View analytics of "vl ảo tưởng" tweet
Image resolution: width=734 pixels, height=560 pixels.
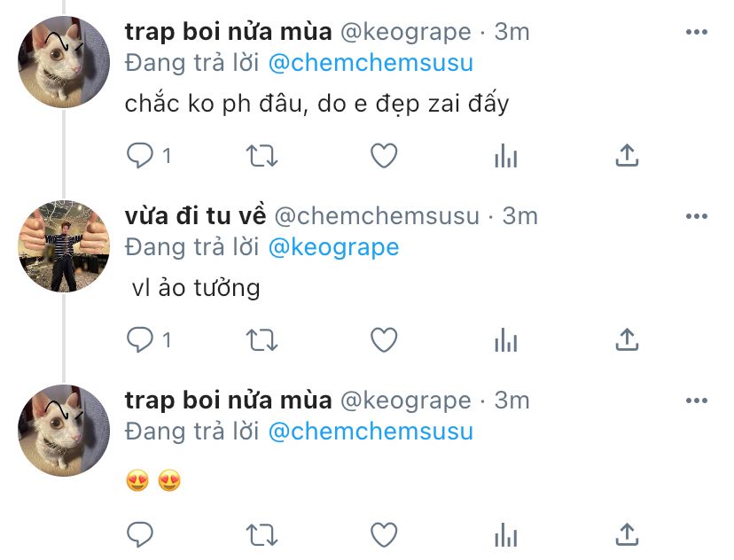[x=505, y=339]
